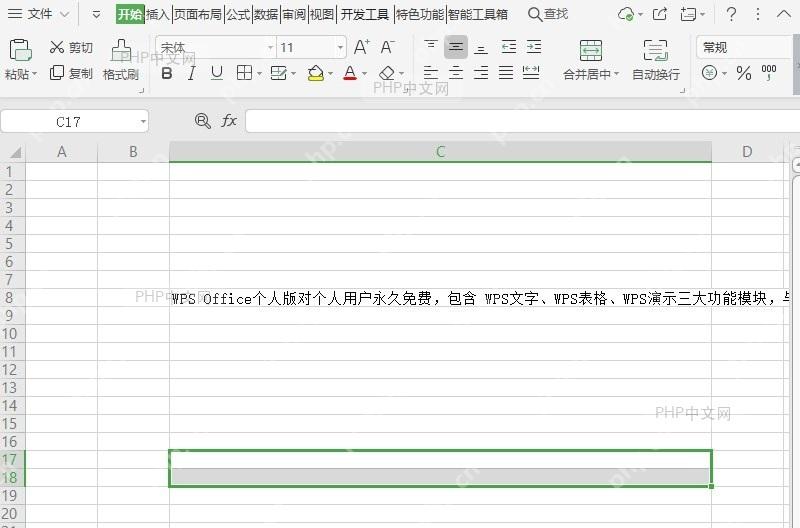Image resolution: width=800 pixels, height=528 pixels.
Task: Justify text alignment icon
Action: coord(506,73)
